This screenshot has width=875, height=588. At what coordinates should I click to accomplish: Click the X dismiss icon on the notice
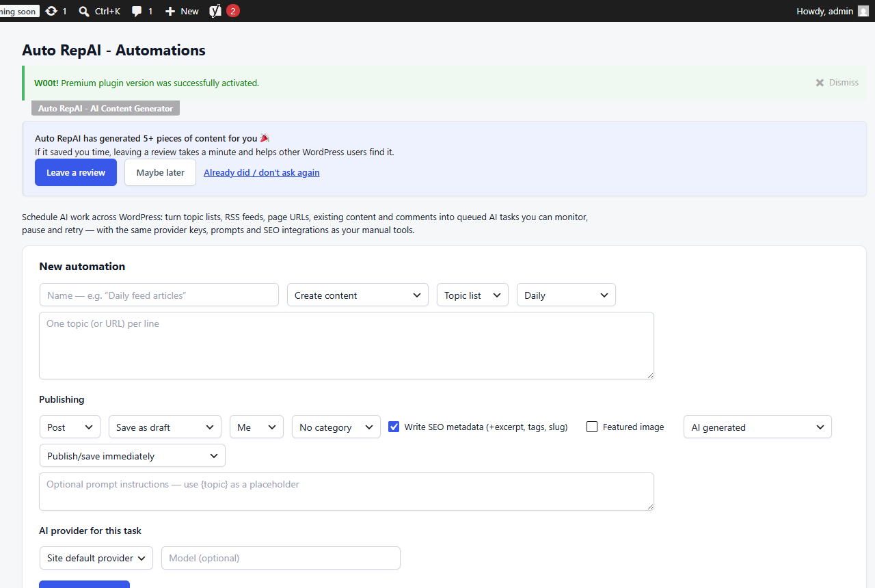click(x=820, y=83)
